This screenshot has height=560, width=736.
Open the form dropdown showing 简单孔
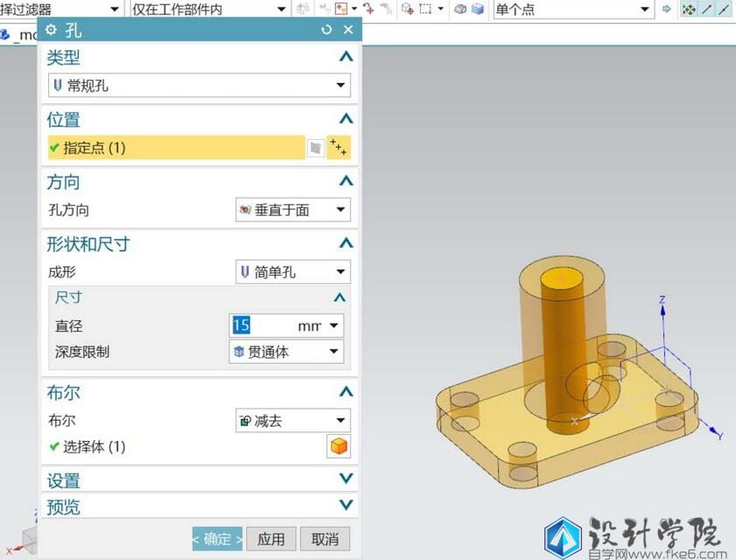coord(293,272)
